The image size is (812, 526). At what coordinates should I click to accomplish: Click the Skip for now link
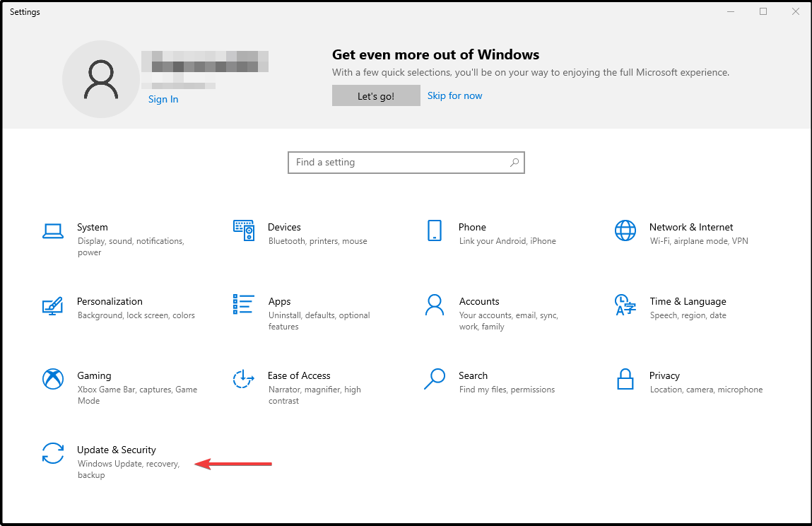(455, 95)
